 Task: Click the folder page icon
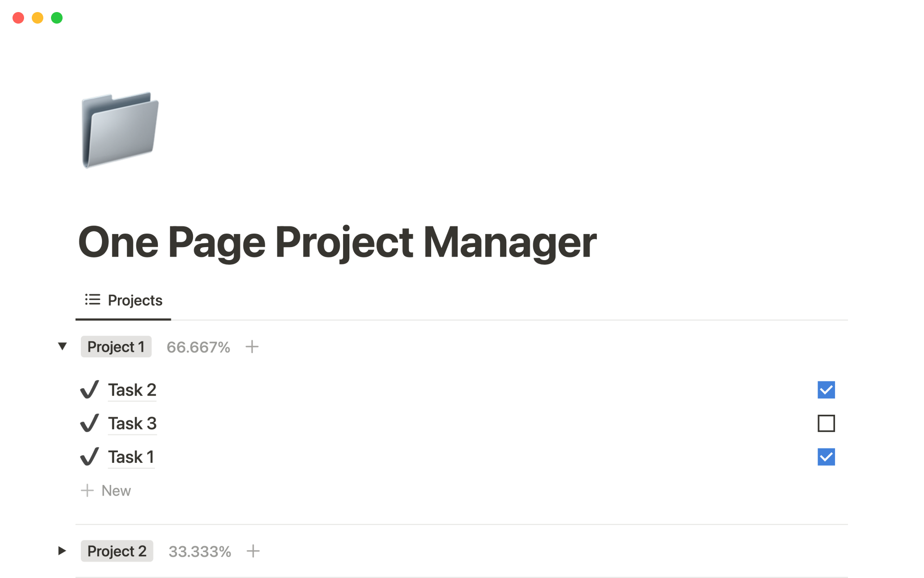tap(120, 129)
